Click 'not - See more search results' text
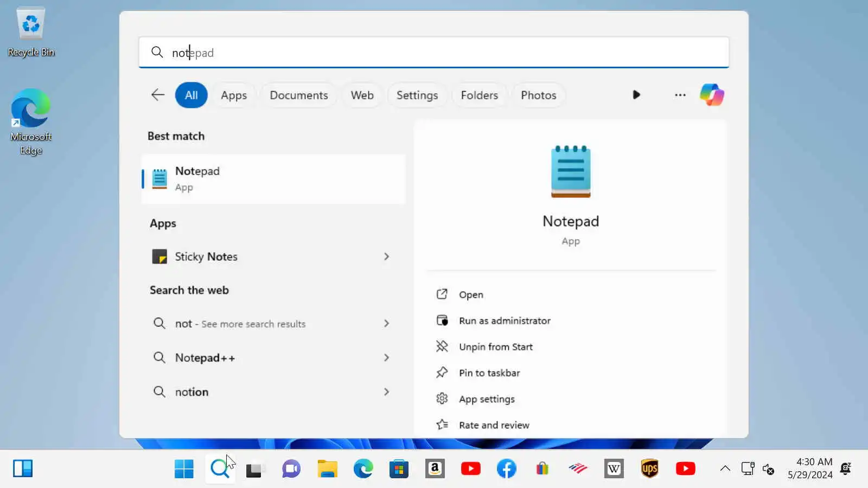The image size is (868, 488). (240, 324)
